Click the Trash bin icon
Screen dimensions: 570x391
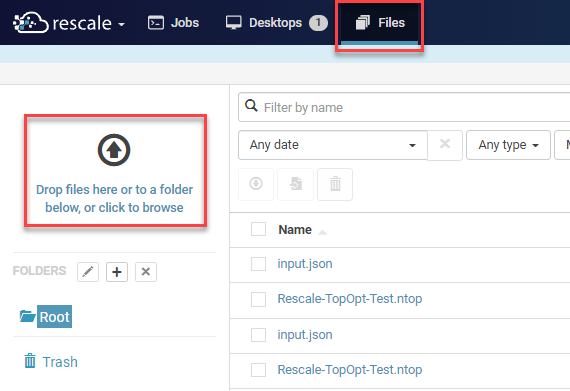pyautogui.click(x=30, y=361)
